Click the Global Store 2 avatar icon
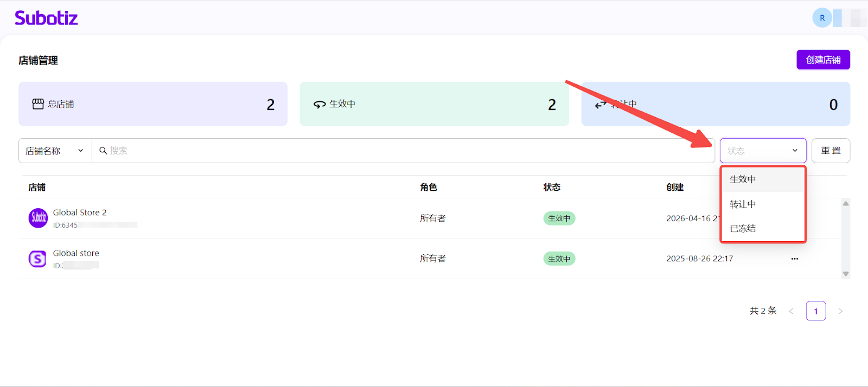This screenshot has width=868, height=387. [x=38, y=218]
